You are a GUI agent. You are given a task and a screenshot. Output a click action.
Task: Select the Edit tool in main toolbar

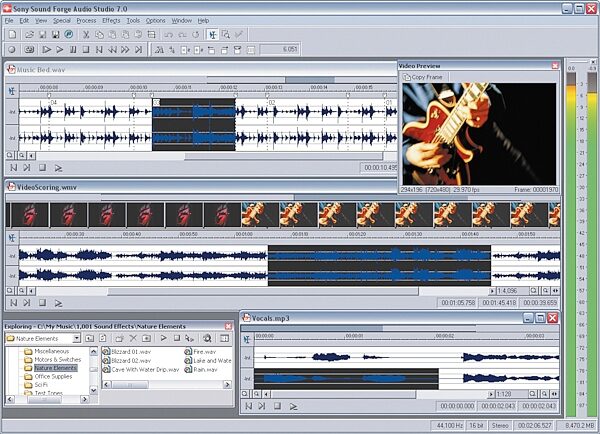click(213, 35)
